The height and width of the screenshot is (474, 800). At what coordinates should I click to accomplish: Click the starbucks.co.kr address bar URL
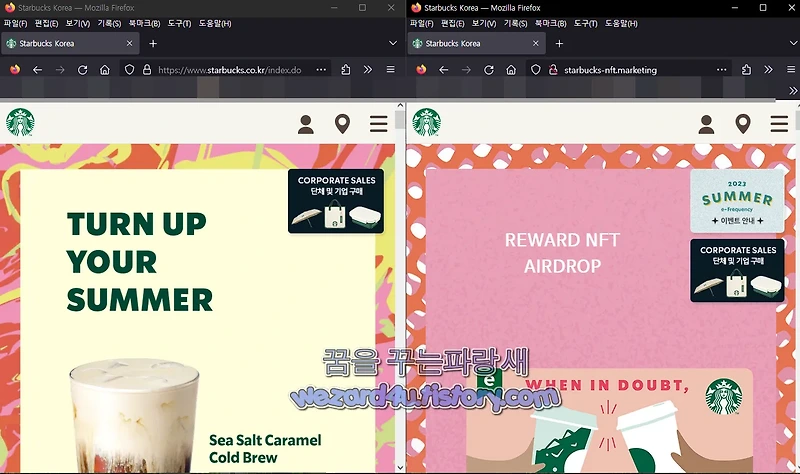click(x=230, y=70)
